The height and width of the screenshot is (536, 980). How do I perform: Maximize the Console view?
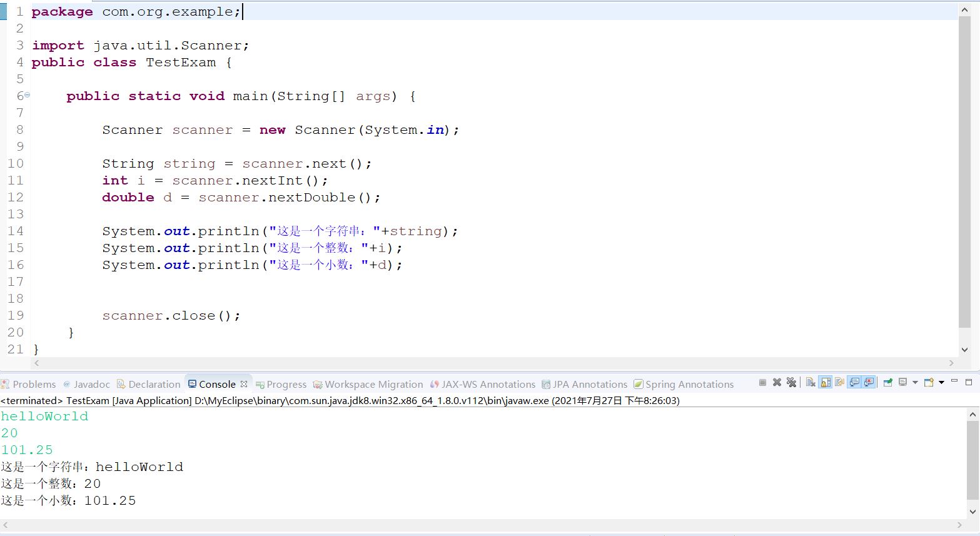tap(969, 383)
